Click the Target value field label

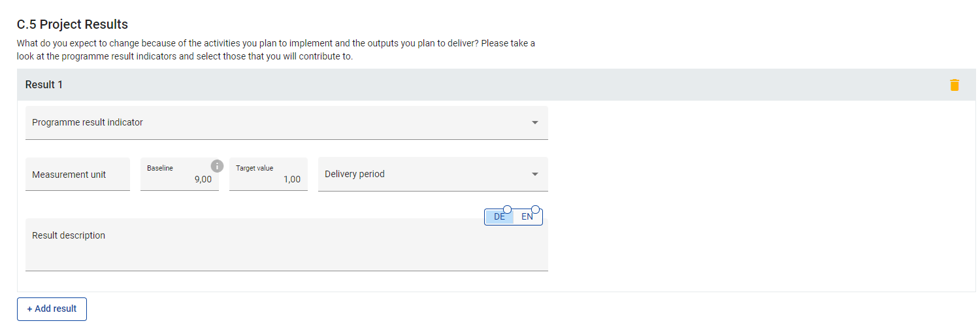pos(255,168)
